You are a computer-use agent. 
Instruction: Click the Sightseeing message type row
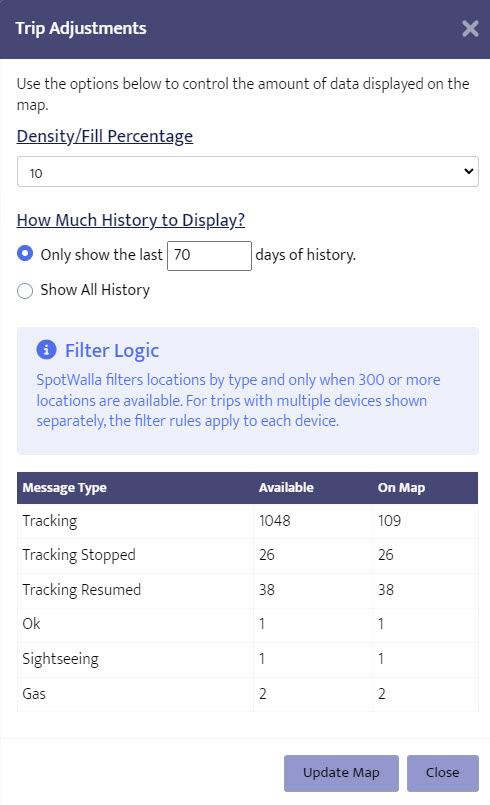(x=248, y=659)
